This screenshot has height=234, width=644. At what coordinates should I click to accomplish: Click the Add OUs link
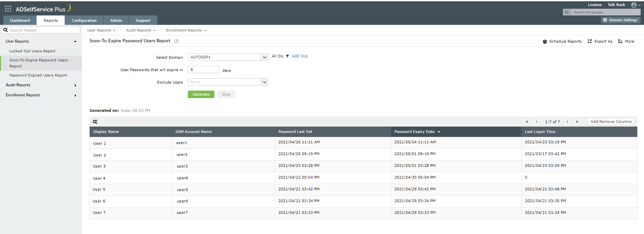coord(300,56)
